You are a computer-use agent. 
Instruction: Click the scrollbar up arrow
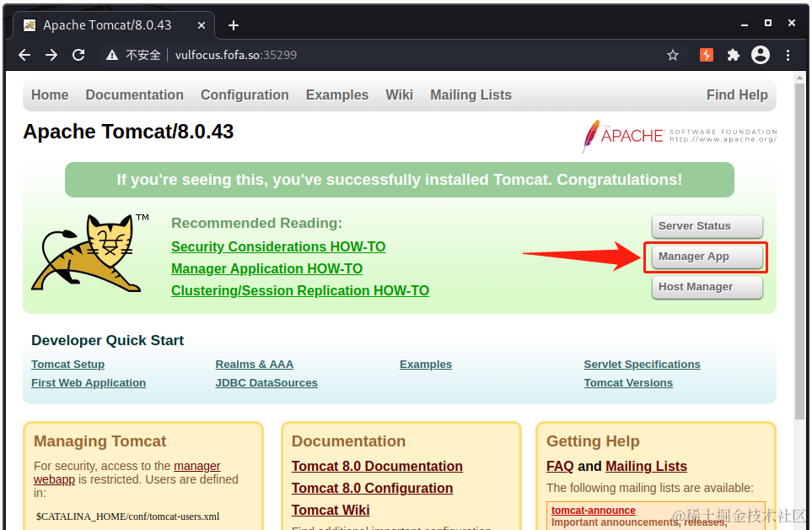(x=800, y=78)
